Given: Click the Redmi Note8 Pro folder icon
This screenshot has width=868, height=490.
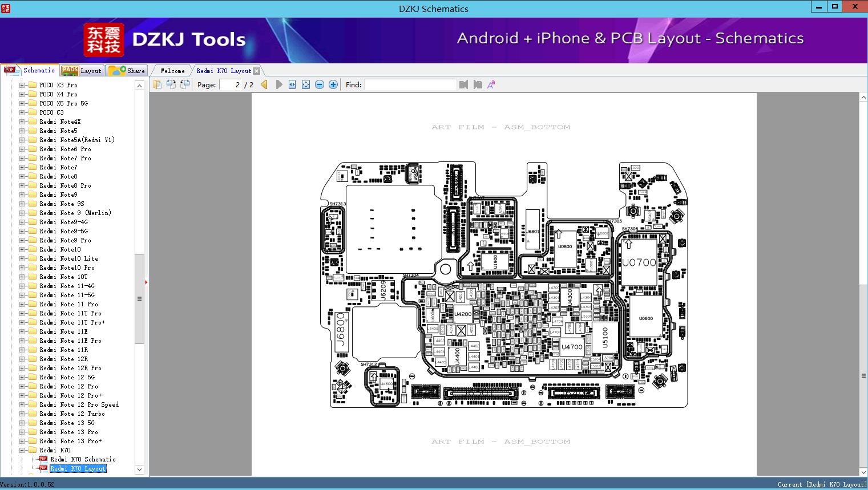Looking at the screenshot, I should coord(33,185).
